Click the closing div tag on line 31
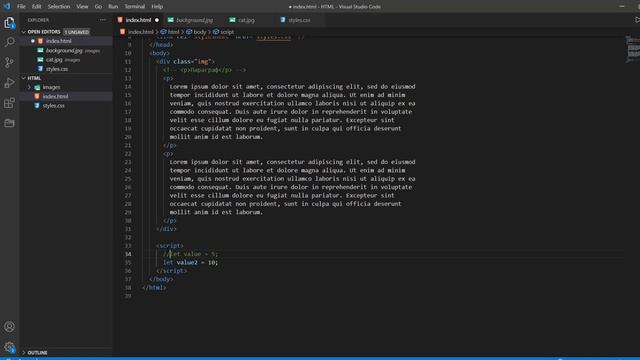 point(167,229)
